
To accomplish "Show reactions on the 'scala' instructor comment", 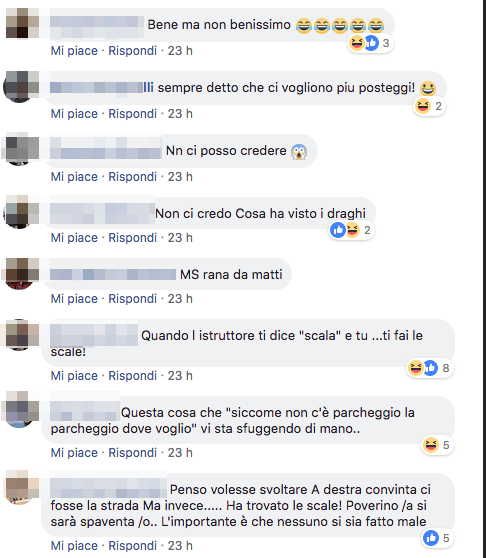I will (430, 368).
